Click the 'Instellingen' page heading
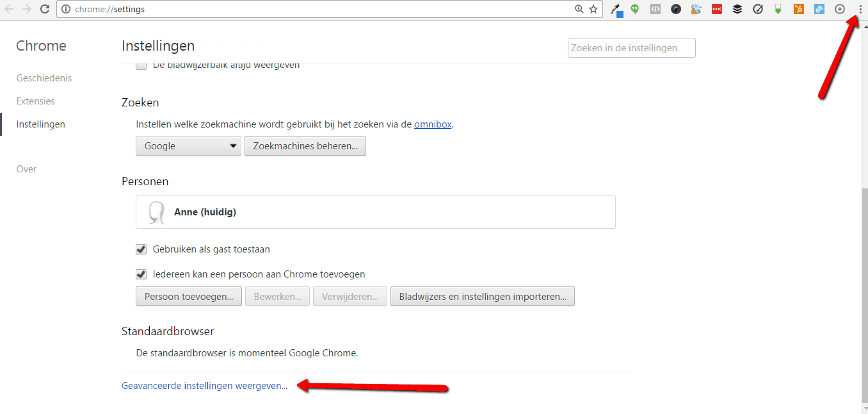868x414 pixels. [x=158, y=46]
